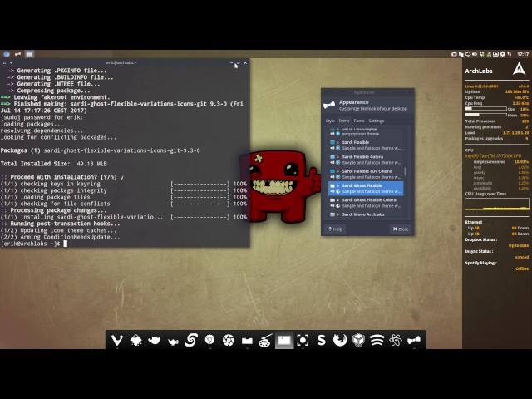Click the ArchLabs logo in Conky panel
This screenshot has height=399, width=532.
(x=519, y=69)
